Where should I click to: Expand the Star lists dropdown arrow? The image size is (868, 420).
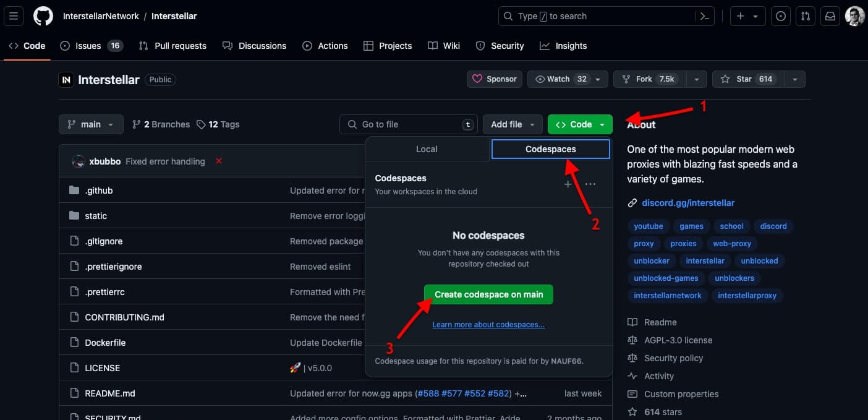click(795, 79)
